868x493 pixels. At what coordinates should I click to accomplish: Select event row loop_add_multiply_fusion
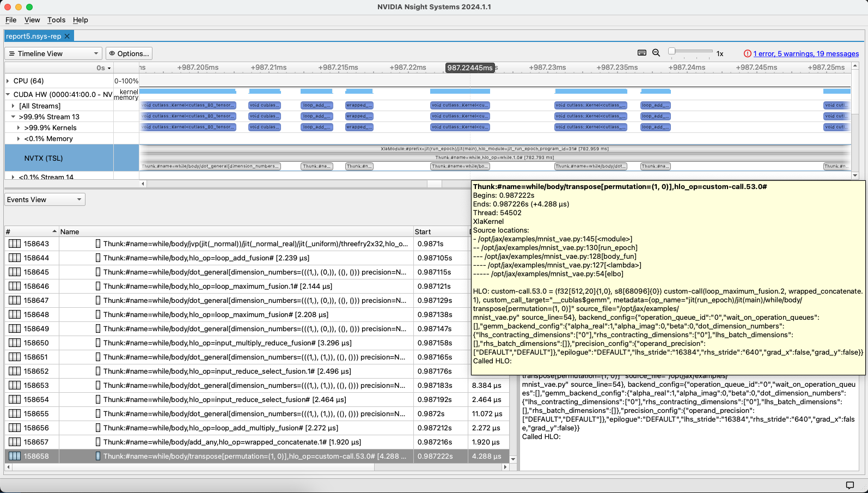(257, 428)
